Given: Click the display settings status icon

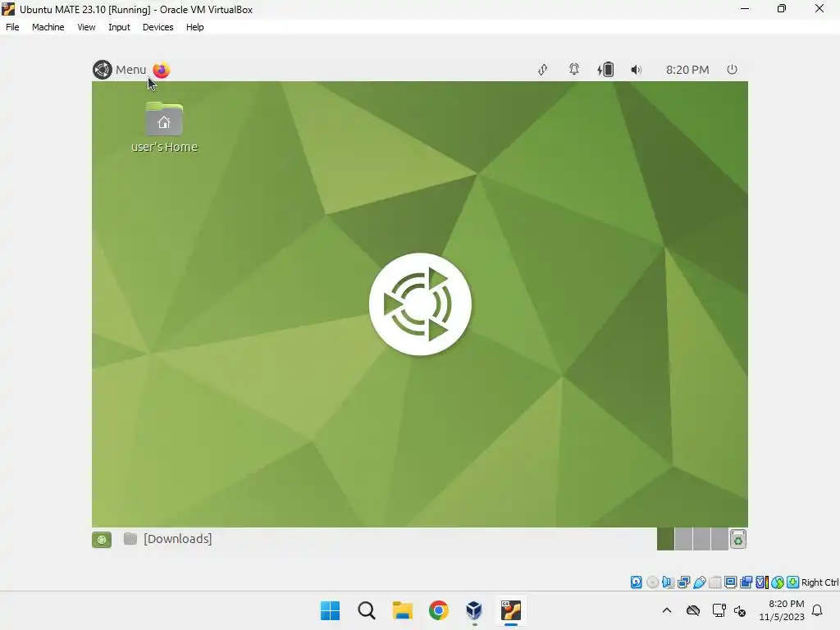Looking at the screenshot, I should [730, 582].
